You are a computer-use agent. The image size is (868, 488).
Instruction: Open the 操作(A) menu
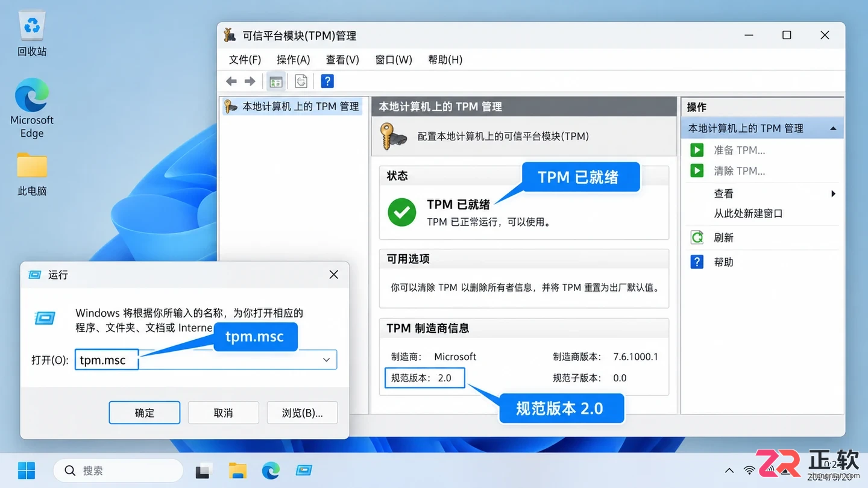(x=294, y=60)
